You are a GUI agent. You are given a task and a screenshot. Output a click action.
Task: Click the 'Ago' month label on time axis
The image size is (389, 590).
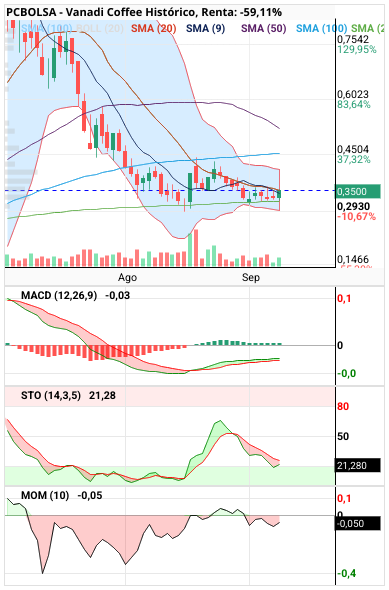pos(127,278)
